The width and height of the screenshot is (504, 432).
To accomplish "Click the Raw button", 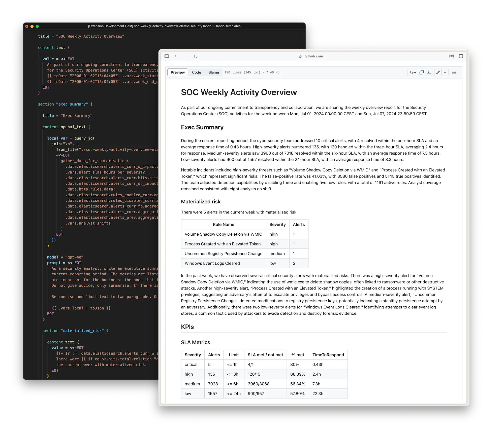I will coord(413,73).
